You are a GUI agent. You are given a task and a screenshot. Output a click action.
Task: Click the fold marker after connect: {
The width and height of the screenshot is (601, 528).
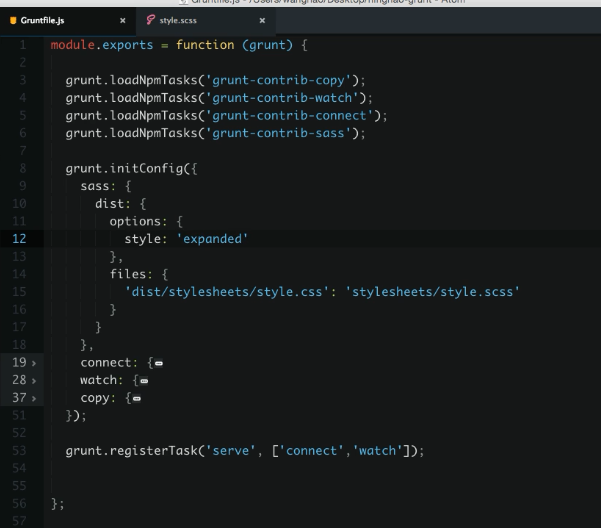(x=159, y=363)
